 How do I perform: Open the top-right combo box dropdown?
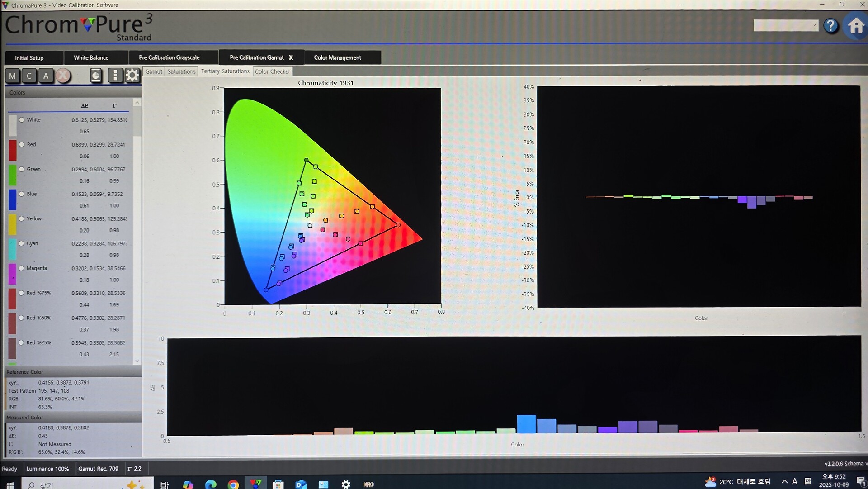[814, 25]
